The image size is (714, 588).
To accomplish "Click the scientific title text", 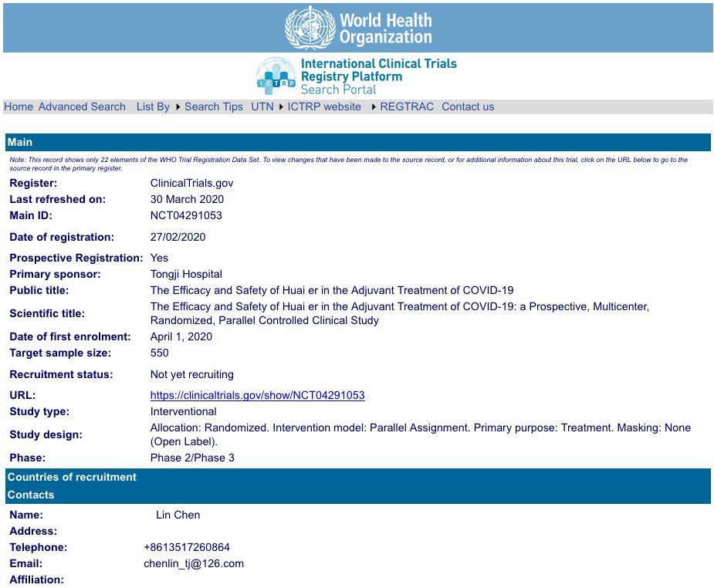I will pyautogui.click(x=400, y=313).
